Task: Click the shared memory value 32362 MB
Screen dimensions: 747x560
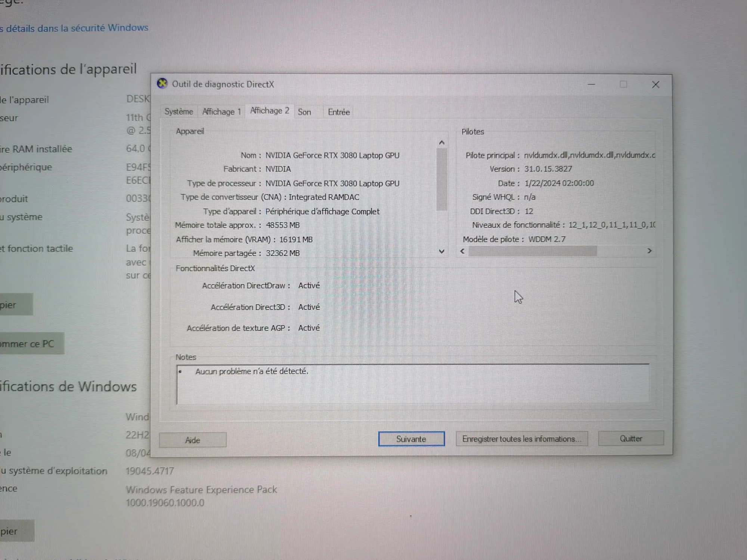Action: point(283,253)
